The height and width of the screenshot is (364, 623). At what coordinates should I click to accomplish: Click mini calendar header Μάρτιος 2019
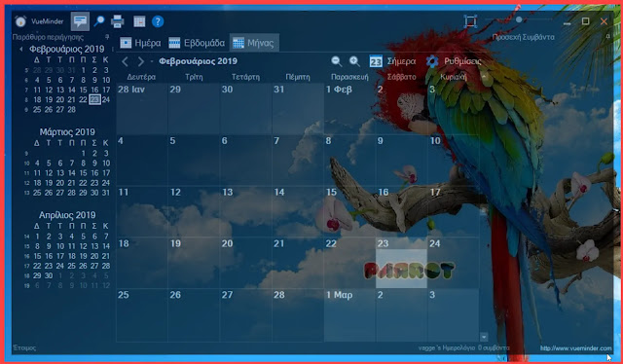click(67, 132)
